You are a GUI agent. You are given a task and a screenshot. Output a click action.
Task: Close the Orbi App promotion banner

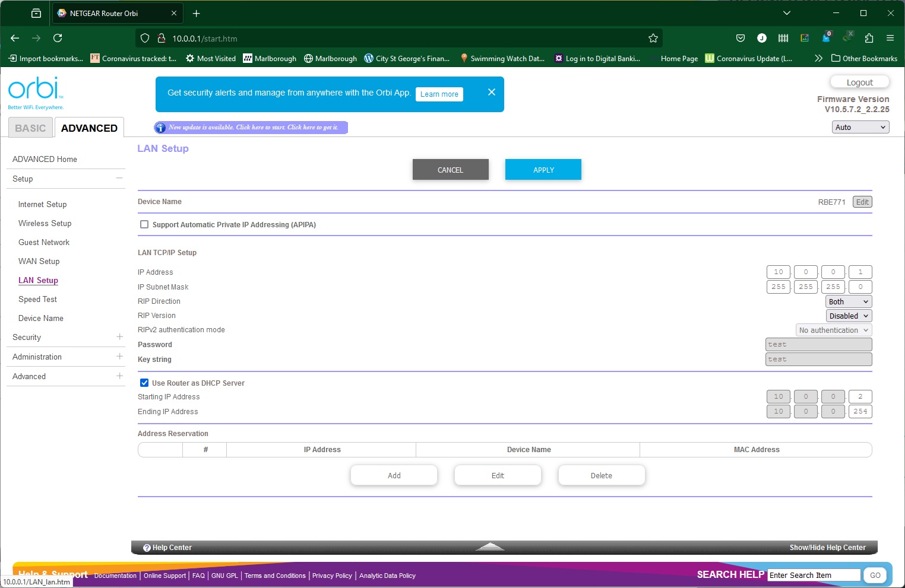491,92
